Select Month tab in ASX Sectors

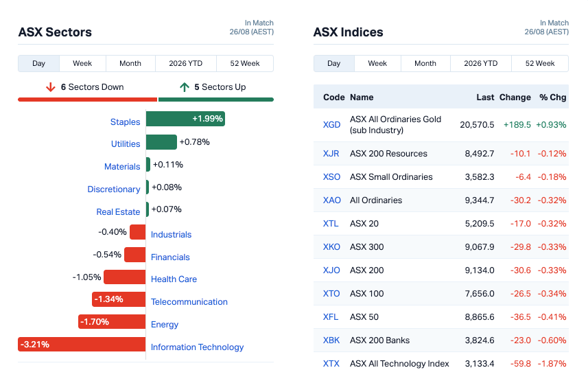pyautogui.click(x=130, y=63)
